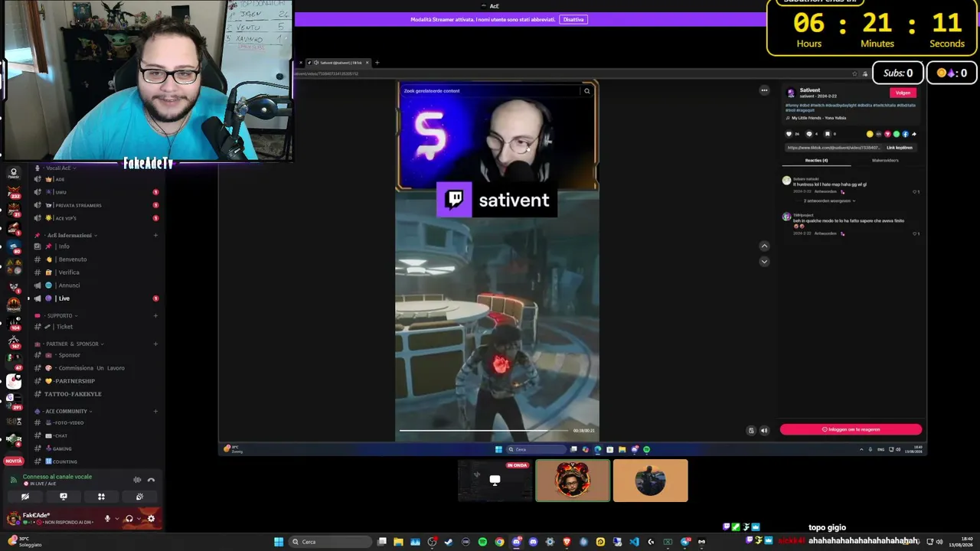Disable Streamer Mode with Disattiva button
Image resolution: width=980 pixels, height=551 pixels.
(573, 19)
